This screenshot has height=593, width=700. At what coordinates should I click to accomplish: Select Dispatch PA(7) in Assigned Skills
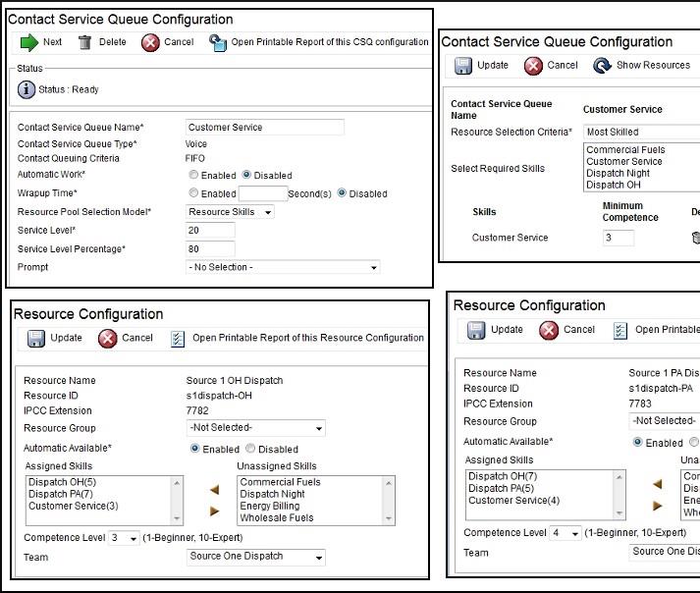coord(61,494)
